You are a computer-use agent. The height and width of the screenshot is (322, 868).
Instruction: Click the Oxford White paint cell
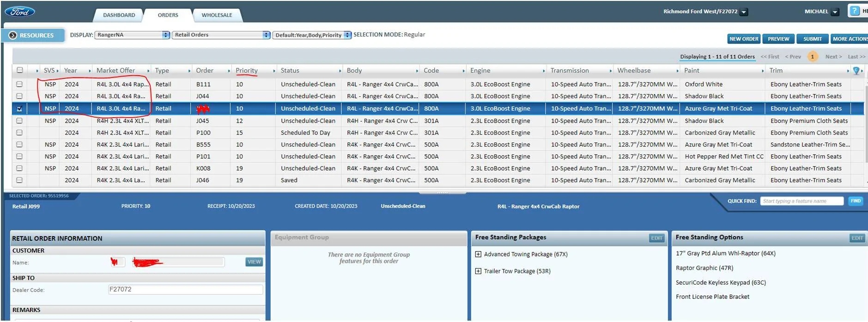tap(704, 84)
